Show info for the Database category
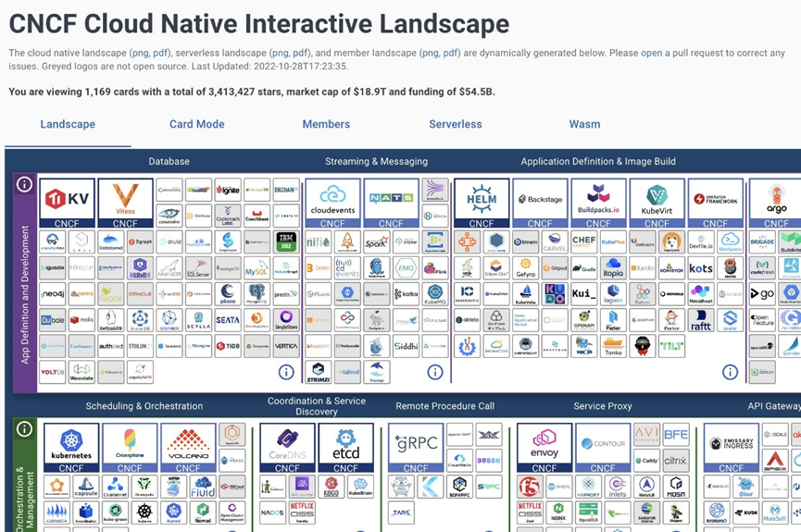The width and height of the screenshot is (801, 532). [x=286, y=372]
